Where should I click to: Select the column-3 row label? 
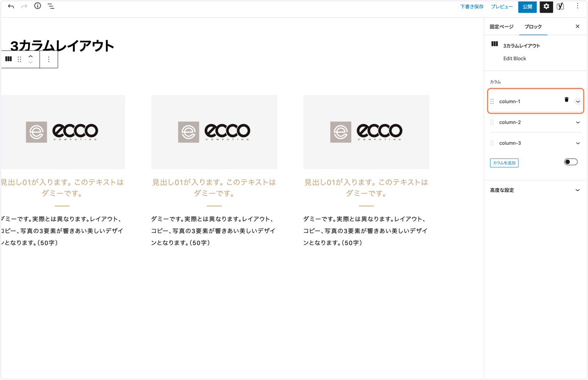point(510,143)
